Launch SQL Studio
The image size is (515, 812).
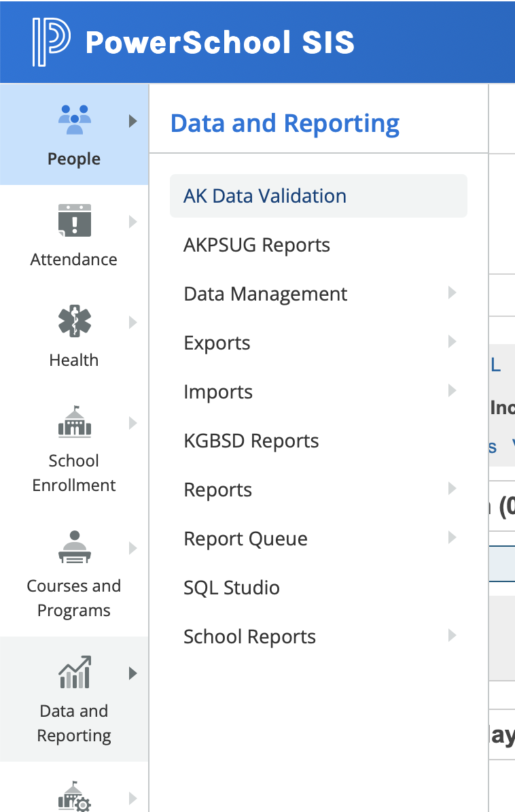(x=319, y=588)
